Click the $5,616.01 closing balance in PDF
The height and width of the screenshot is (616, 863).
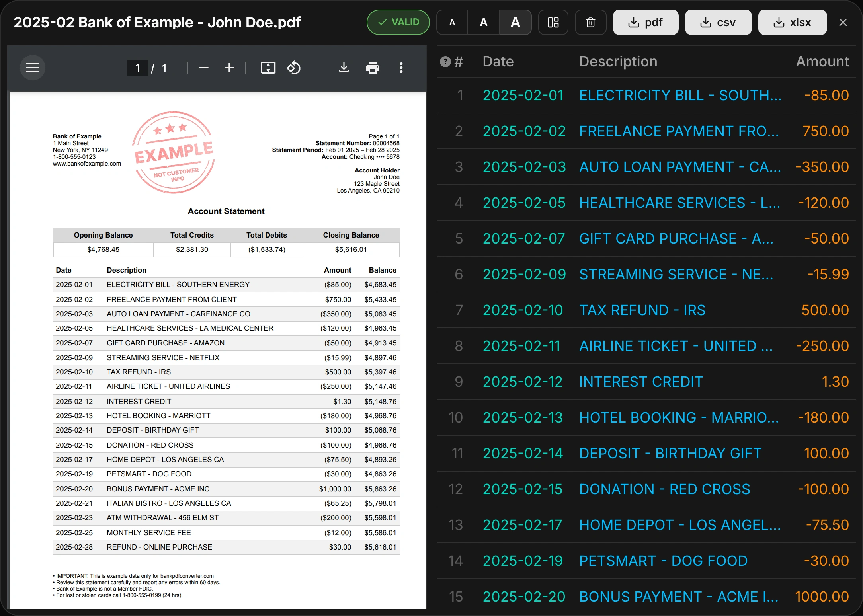tap(351, 250)
